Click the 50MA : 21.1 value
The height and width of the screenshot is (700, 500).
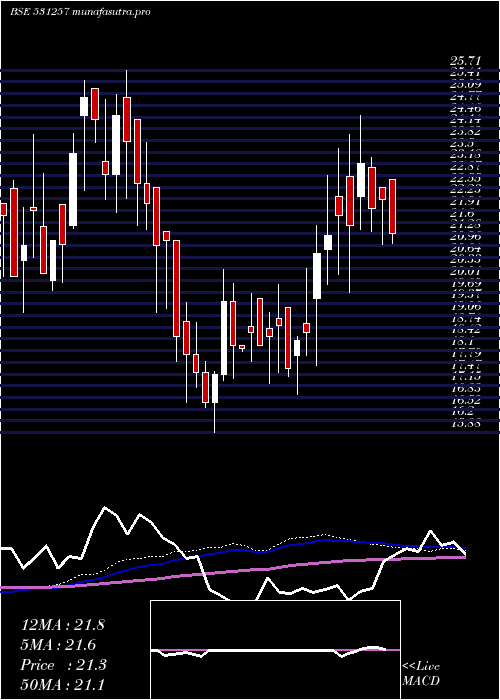[x=62, y=684]
